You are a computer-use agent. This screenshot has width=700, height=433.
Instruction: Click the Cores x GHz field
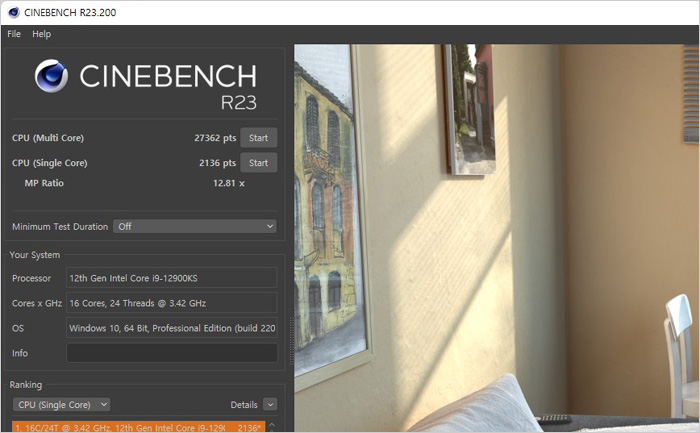(x=172, y=303)
